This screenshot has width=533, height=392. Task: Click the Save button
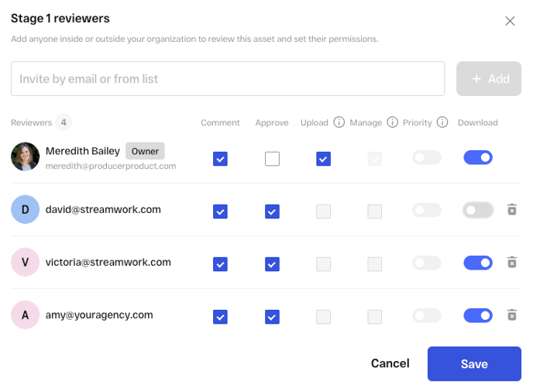474,363
